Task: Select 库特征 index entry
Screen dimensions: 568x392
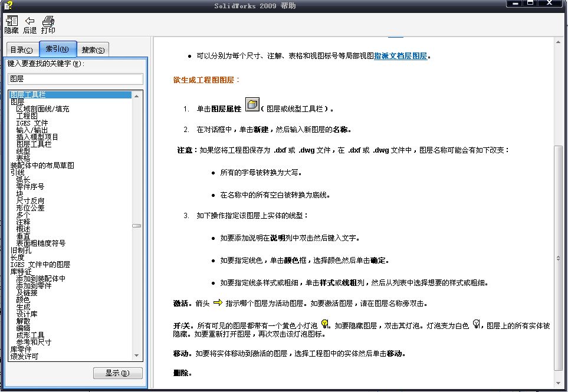Action: point(21,272)
